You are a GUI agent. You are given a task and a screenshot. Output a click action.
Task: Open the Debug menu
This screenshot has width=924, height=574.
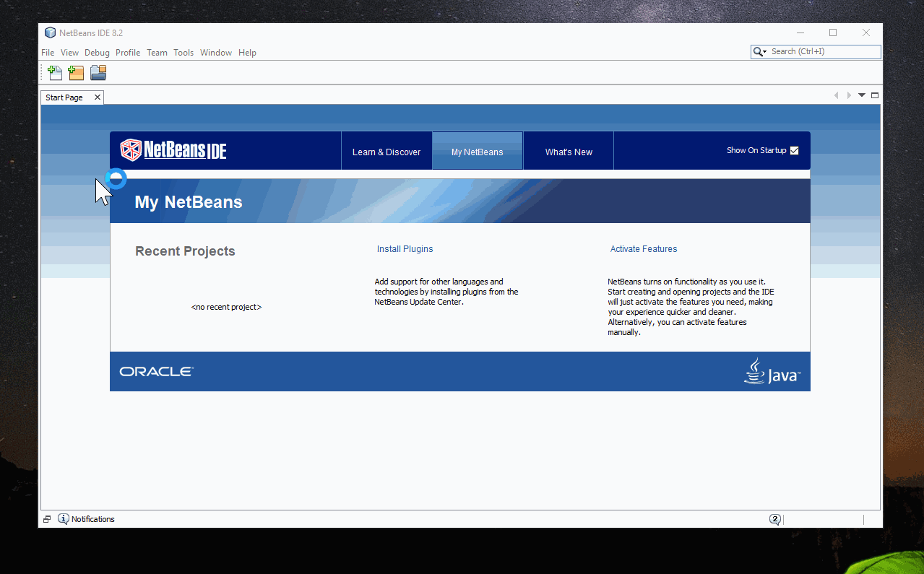pyautogui.click(x=98, y=53)
